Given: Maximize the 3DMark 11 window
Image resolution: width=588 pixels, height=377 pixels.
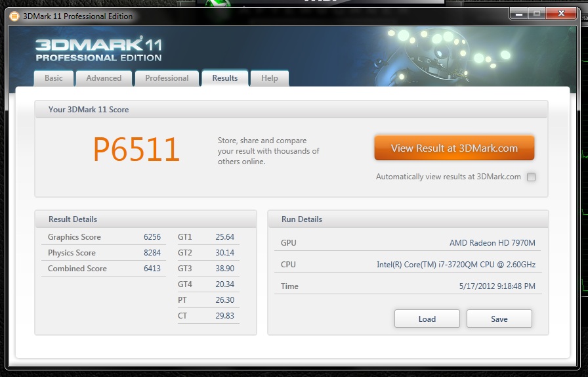Looking at the screenshot, I should (x=537, y=14).
